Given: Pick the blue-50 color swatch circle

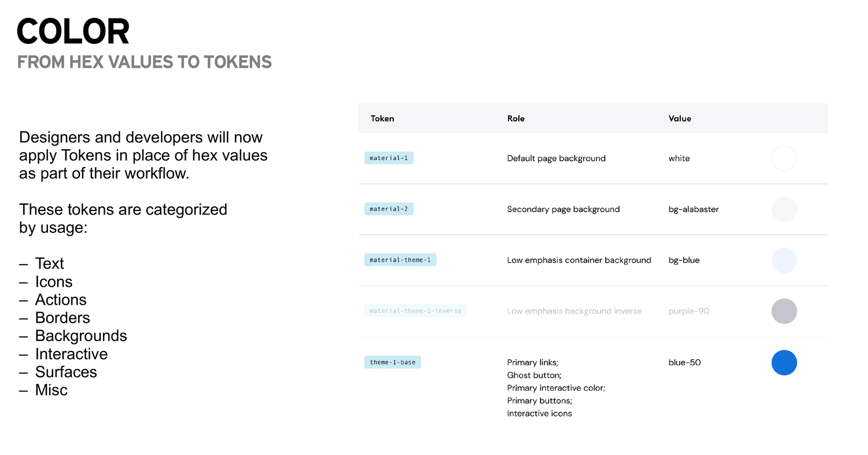Looking at the screenshot, I should tap(784, 362).
